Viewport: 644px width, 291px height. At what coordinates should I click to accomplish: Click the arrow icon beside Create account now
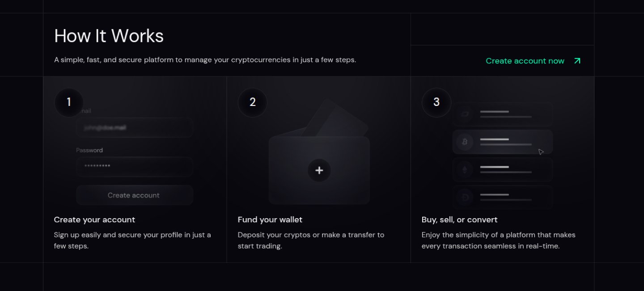coord(577,61)
